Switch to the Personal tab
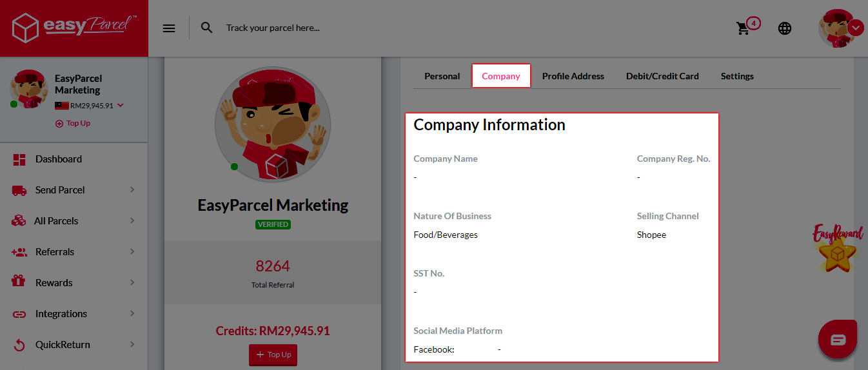The image size is (868, 370). pyautogui.click(x=442, y=76)
